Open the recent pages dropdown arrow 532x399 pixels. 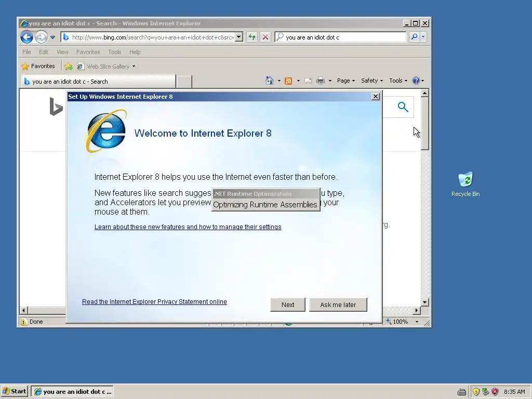52,37
